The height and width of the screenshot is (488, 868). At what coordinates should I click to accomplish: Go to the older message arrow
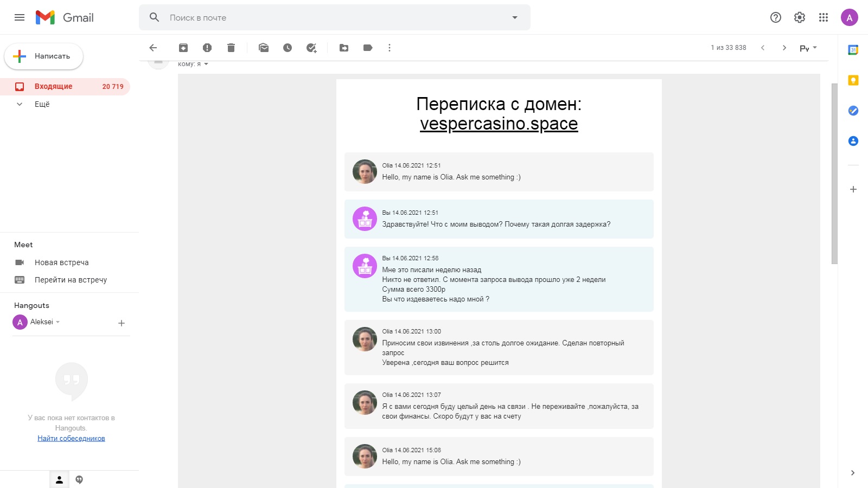[784, 48]
